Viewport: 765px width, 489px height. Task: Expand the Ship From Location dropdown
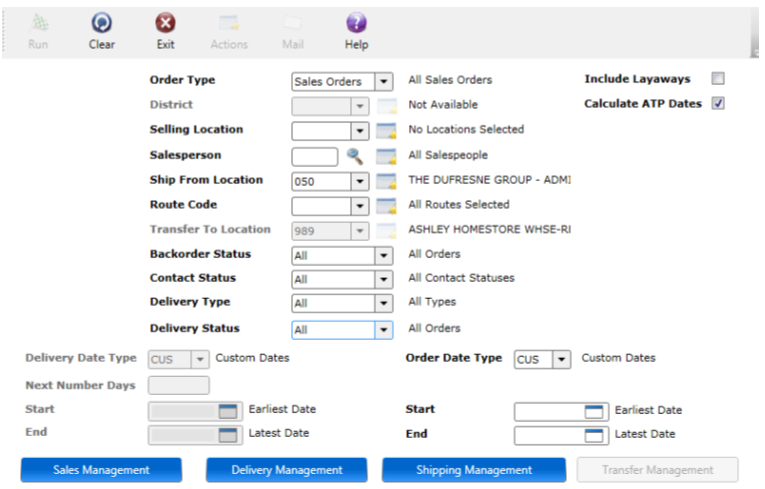pos(360,182)
